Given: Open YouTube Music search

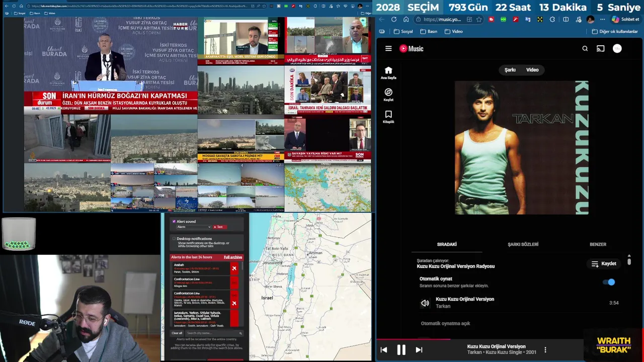Looking at the screenshot, I should pyautogui.click(x=585, y=49).
